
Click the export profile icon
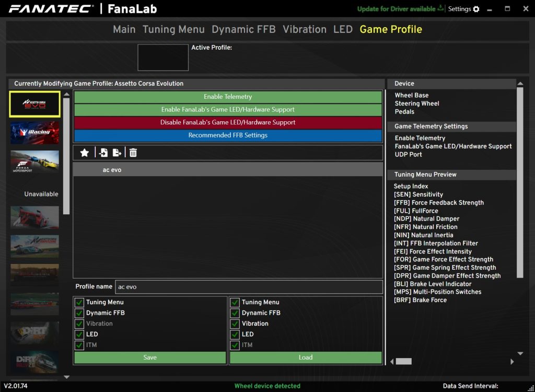(x=117, y=153)
